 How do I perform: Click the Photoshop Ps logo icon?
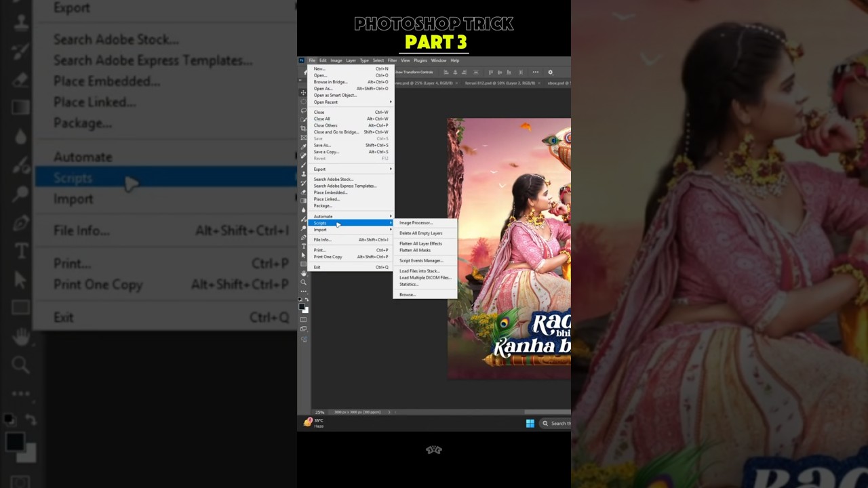(302, 60)
